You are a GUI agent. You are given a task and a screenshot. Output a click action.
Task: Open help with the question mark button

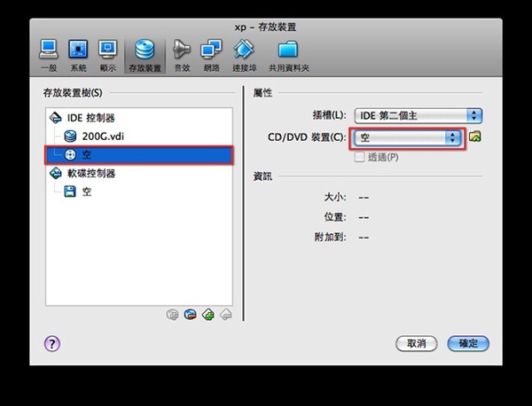pyautogui.click(x=52, y=344)
